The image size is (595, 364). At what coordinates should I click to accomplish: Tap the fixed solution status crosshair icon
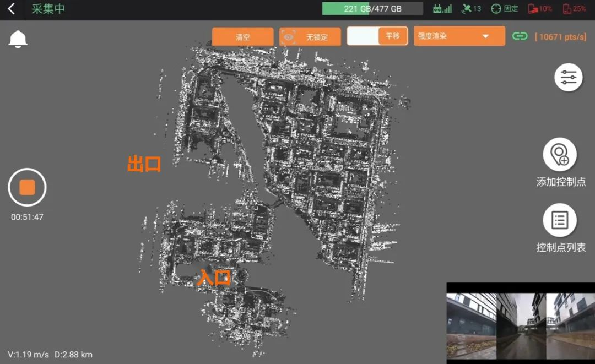[504, 9]
